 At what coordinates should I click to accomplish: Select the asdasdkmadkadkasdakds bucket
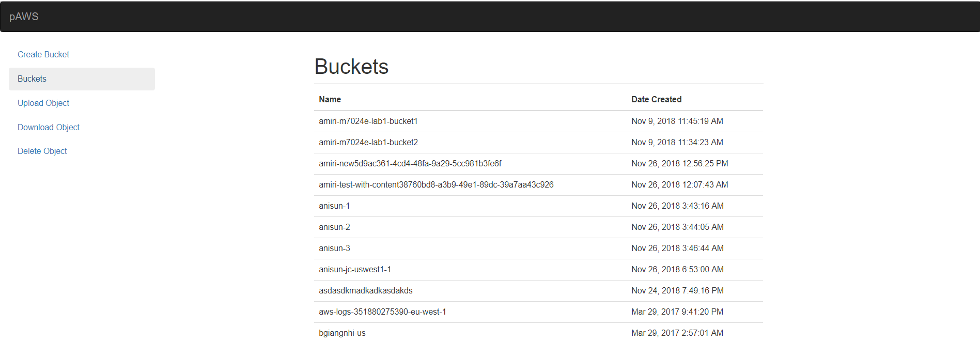pyautogui.click(x=366, y=290)
